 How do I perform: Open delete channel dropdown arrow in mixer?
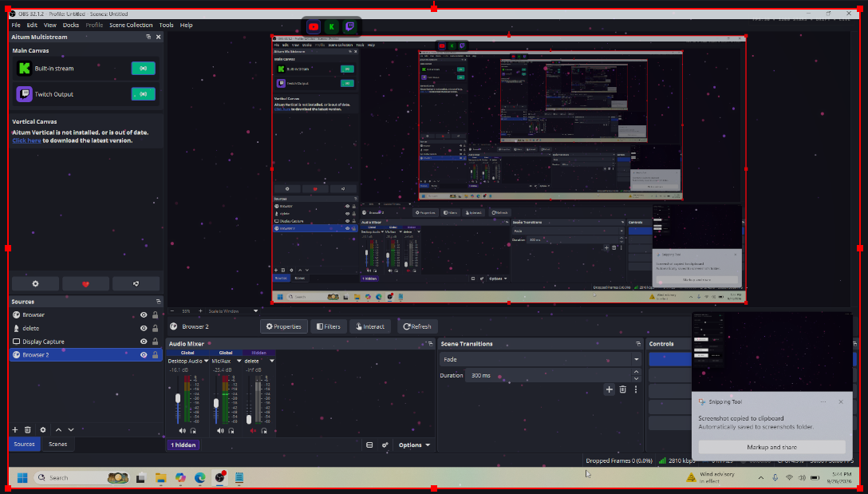[272, 361]
